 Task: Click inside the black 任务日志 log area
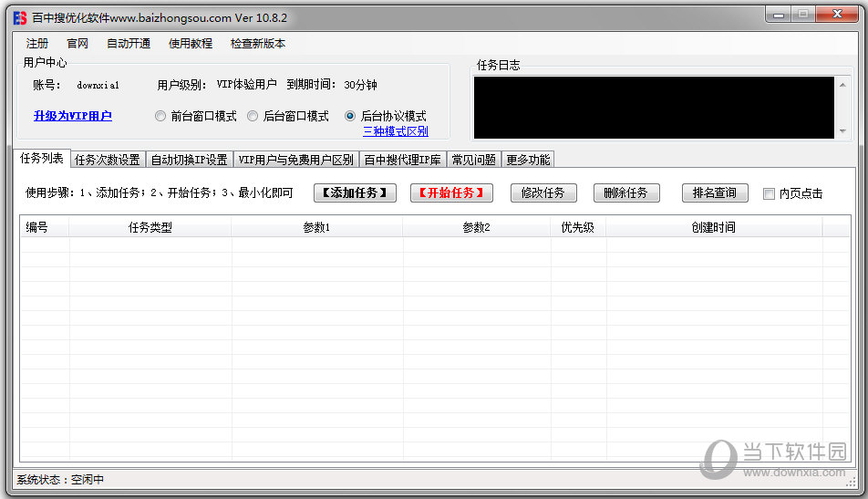pos(654,108)
